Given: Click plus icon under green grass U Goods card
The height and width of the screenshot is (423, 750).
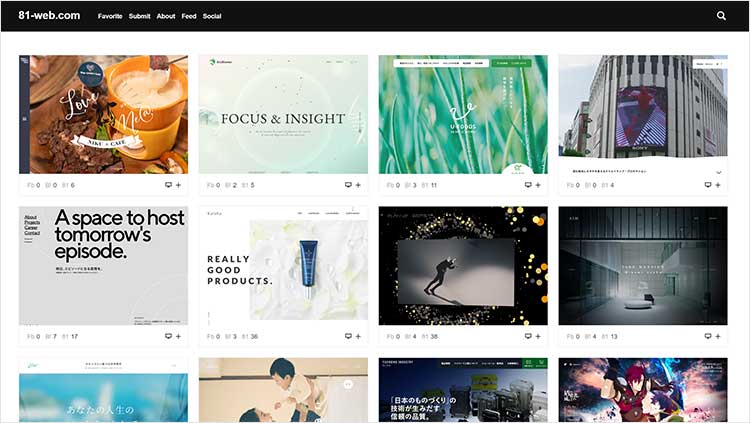Looking at the screenshot, I should coord(538,185).
